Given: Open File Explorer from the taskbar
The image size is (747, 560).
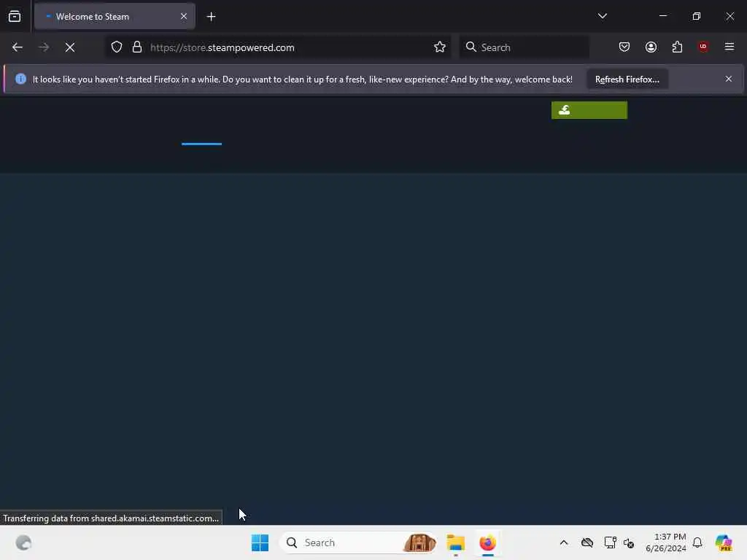Looking at the screenshot, I should point(456,542).
